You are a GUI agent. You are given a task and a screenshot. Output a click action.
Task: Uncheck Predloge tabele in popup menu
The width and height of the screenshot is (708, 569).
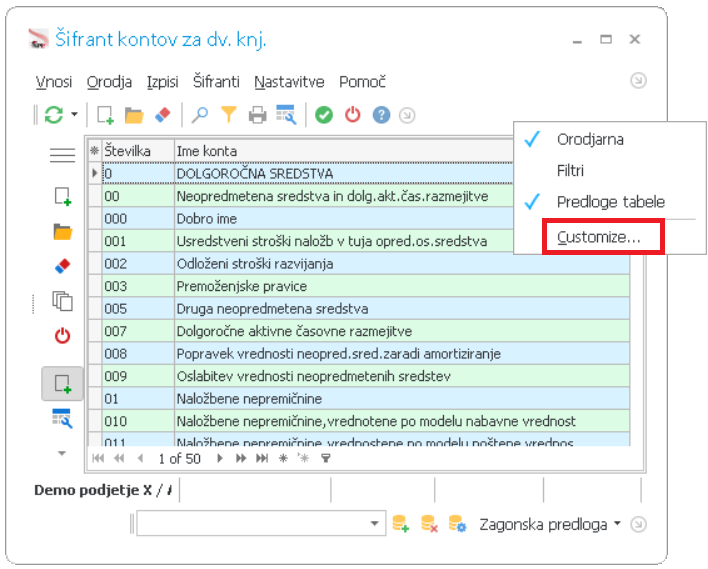pos(610,202)
